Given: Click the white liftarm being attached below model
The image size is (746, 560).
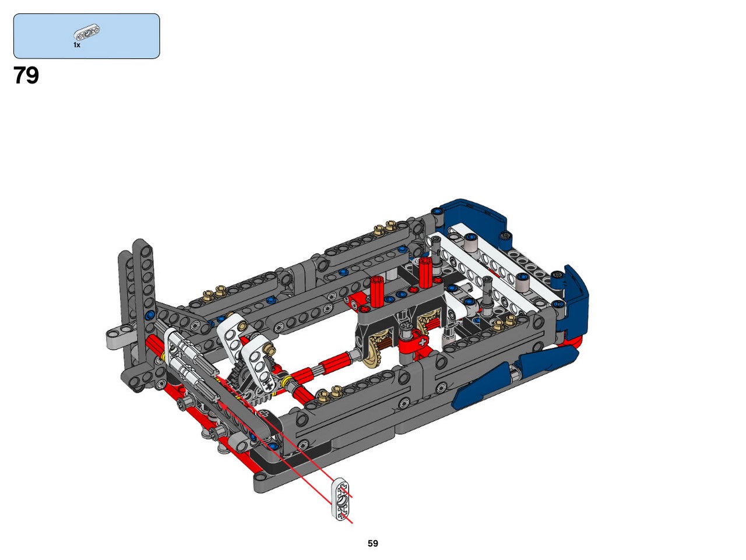Looking at the screenshot, I should (x=340, y=499).
